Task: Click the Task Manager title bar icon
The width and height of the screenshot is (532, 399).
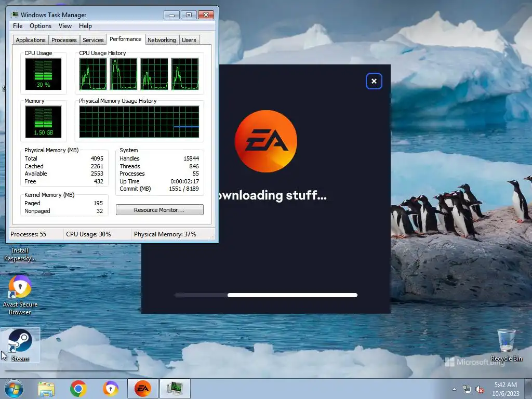Action: [x=15, y=15]
